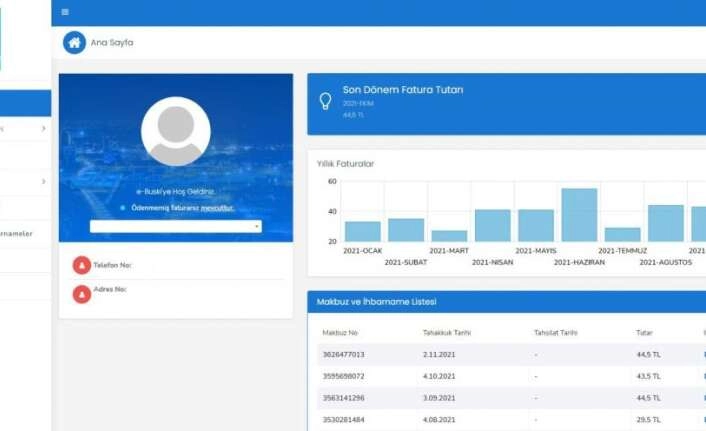Select receipt row 3595698072
Viewport: 706px width, 431px height.
click(x=344, y=376)
